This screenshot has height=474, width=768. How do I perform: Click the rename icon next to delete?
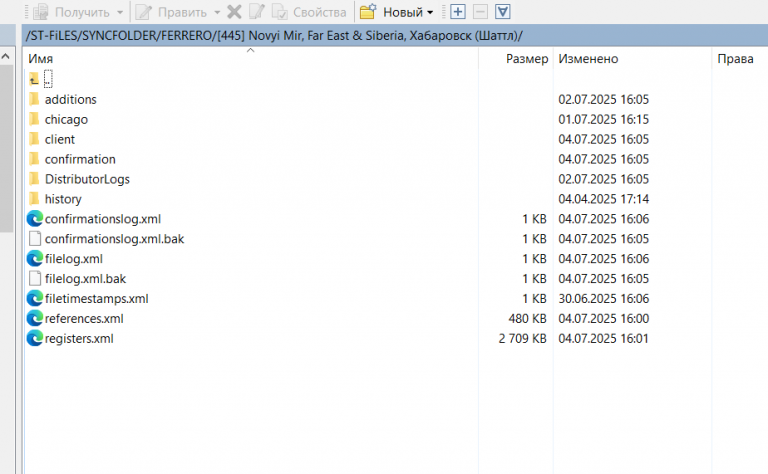[x=257, y=12]
